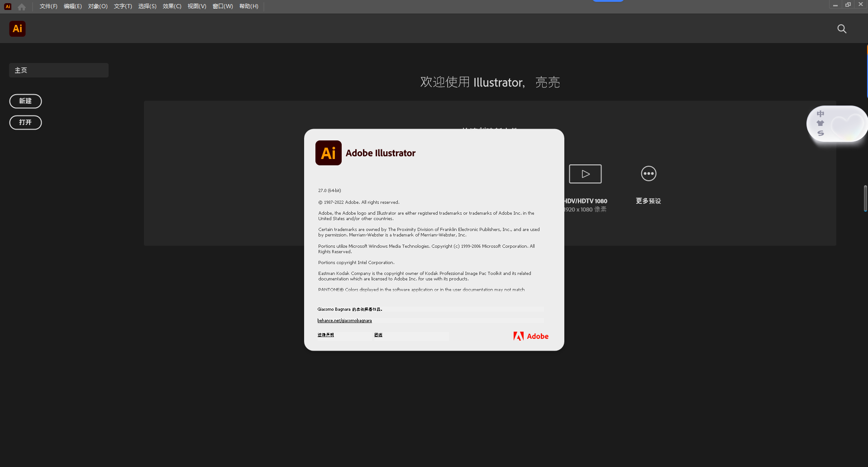Click the Sogou input method S icon
868x467 pixels.
[x=820, y=133]
